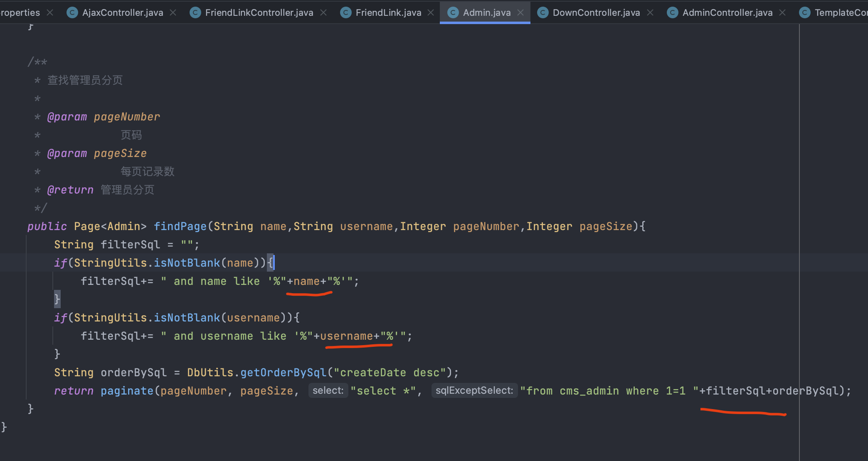Close the AjaxController.java tab

point(173,12)
